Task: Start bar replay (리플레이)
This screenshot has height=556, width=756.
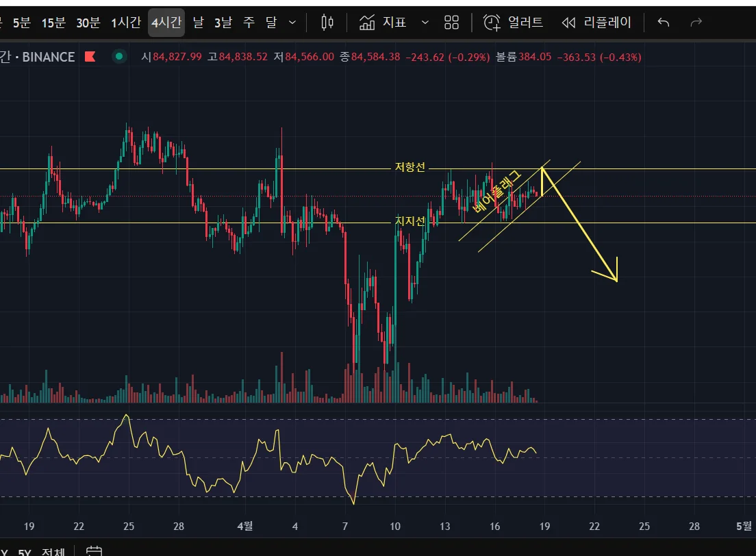Action: [x=596, y=22]
